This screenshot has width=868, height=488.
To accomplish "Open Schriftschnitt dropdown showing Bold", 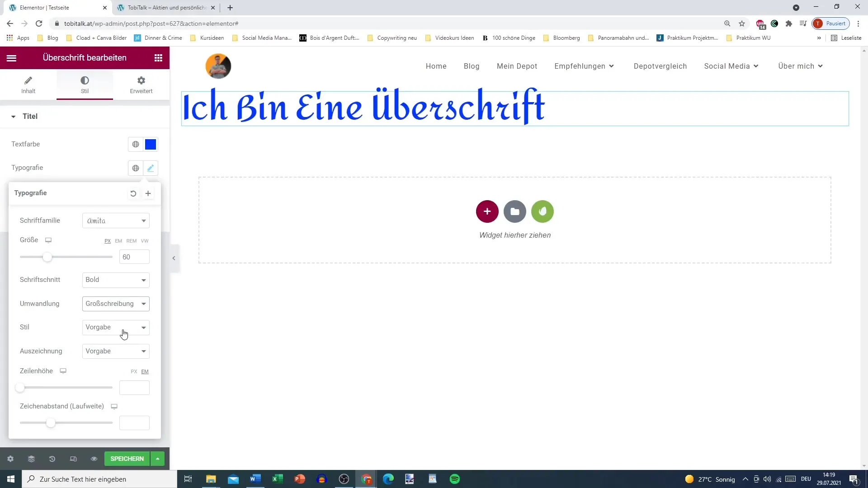I will [116, 280].
